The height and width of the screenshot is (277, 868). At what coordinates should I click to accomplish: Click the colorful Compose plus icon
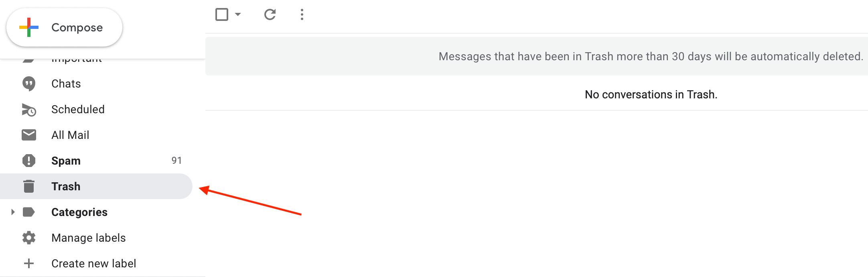(29, 27)
